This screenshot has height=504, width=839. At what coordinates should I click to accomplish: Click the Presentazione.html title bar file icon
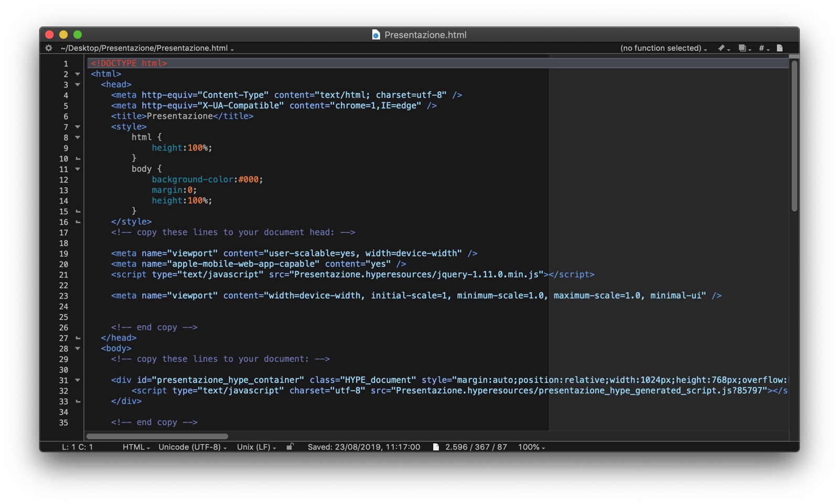tap(376, 35)
